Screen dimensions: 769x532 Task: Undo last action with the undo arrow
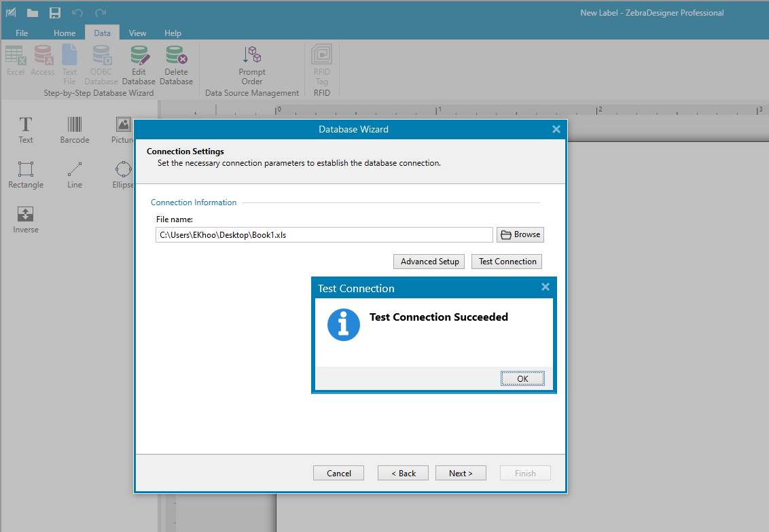point(77,13)
